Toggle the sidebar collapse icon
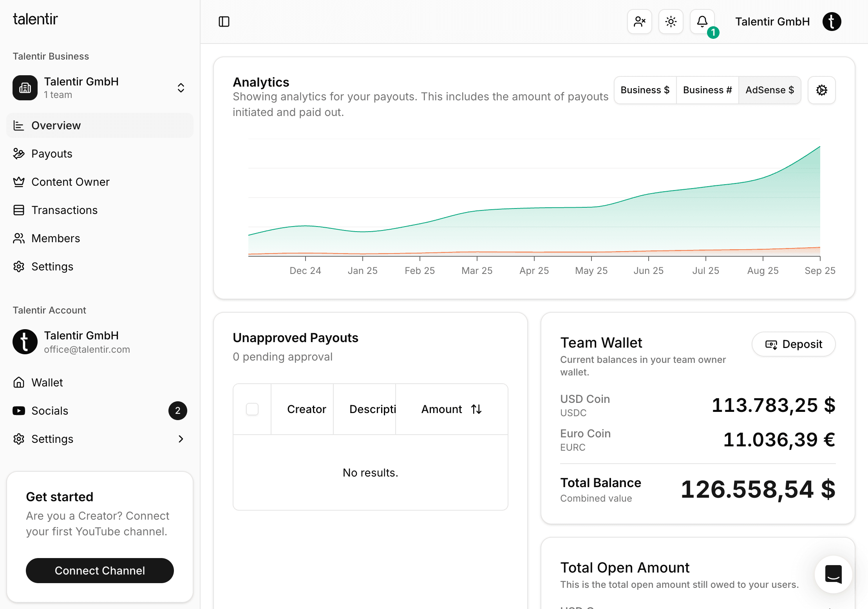The width and height of the screenshot is (868, 609). (224, 22)
